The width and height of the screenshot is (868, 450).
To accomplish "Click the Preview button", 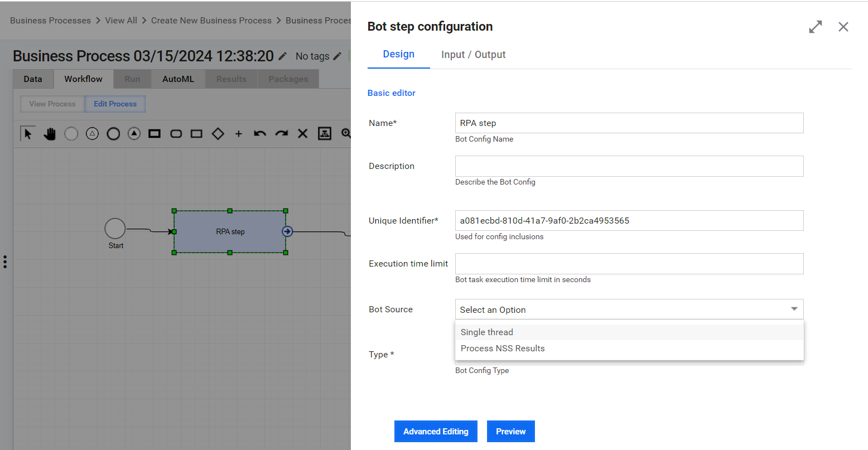I will coord(511,432).
